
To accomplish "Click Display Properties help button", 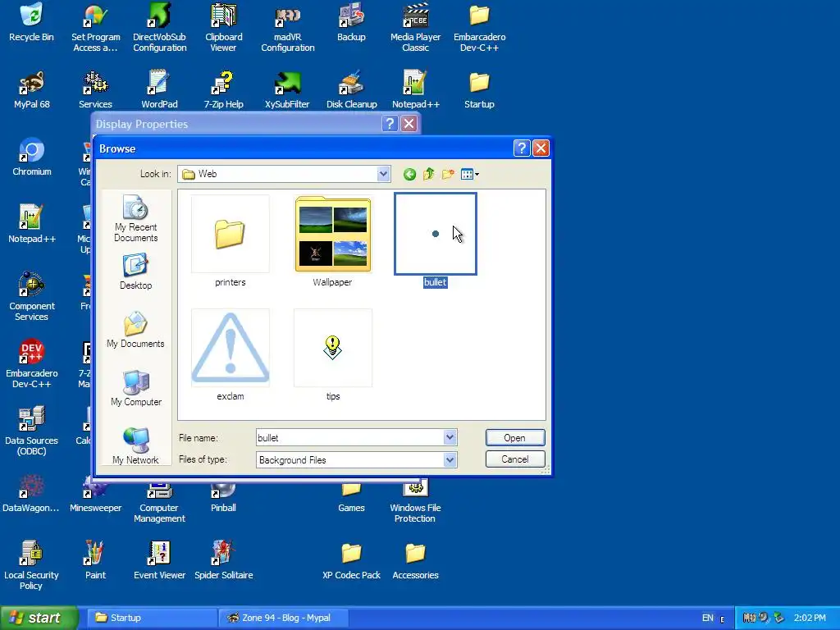I will 390,124.
